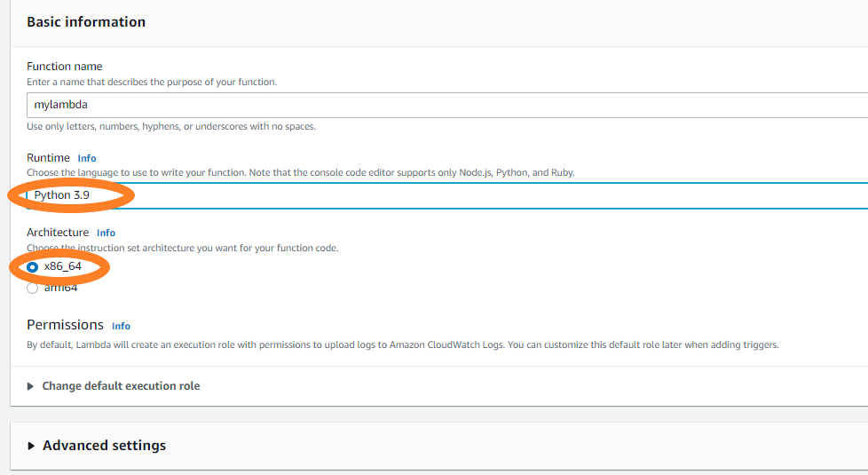Screen dimensions: 868x475
Task: Select the x86_64 radio button
Action: coord(33,266)
